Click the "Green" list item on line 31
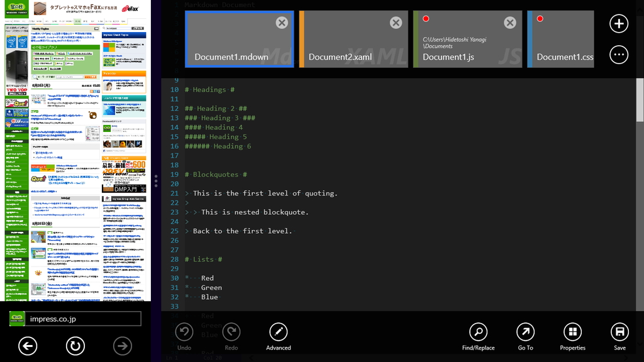The image size is (644, 362). pos(211,288)
